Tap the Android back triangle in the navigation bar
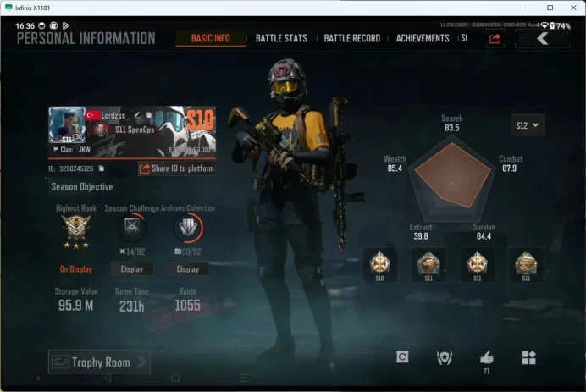This screenshot has width=586, height=392. 108,378
